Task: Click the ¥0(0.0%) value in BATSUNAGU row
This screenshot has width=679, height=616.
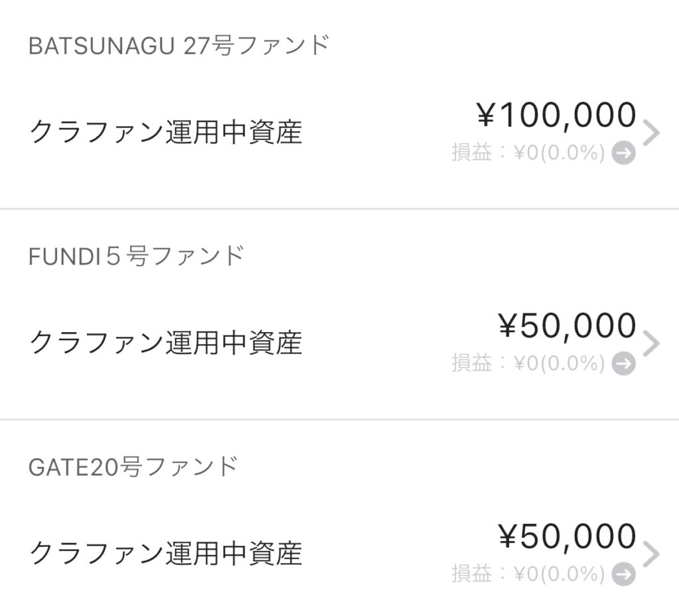Action: point(560,154)
